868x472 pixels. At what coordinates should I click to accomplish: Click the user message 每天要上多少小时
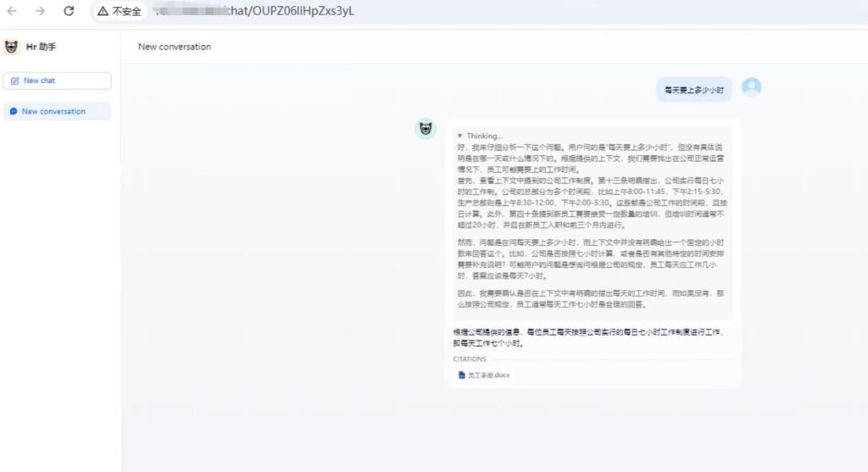(693, 89)
